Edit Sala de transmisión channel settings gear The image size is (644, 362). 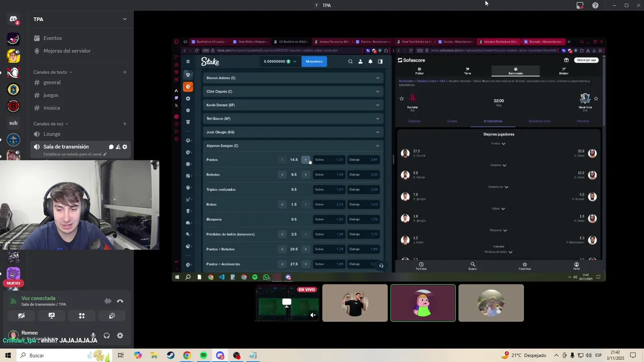tap(125, 147)
